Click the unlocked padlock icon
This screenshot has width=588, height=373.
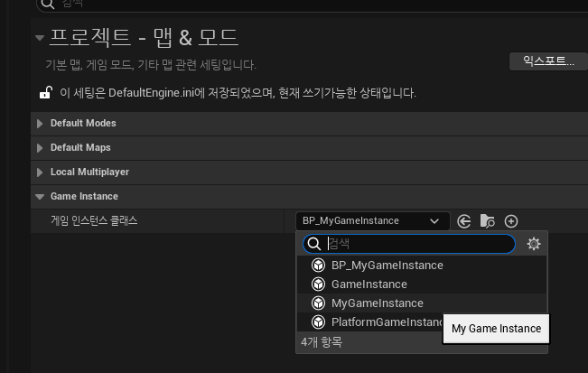pos(46,93)
